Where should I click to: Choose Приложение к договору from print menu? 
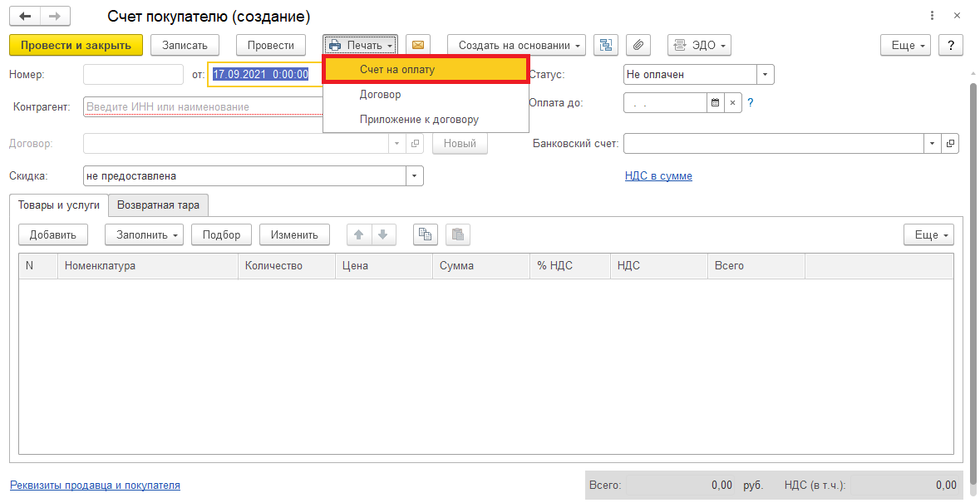(419, 119)
